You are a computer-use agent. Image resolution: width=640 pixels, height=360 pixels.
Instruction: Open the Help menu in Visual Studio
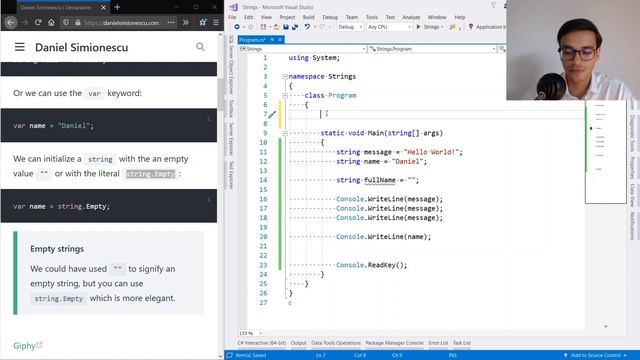coord(460,17)
